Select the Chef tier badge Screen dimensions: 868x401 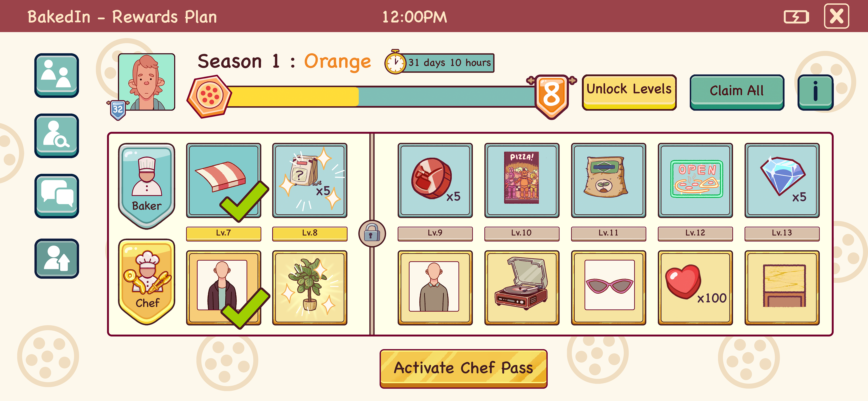point(146,282)
